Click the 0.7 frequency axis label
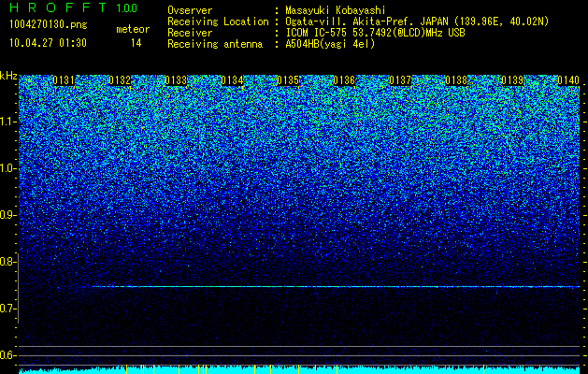 7,309
